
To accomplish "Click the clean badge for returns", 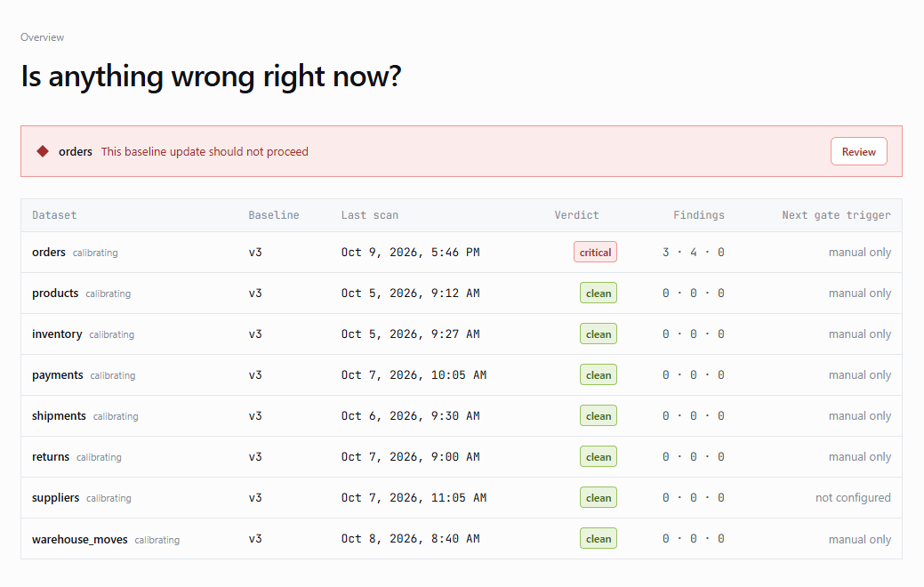I will (599, 457).
